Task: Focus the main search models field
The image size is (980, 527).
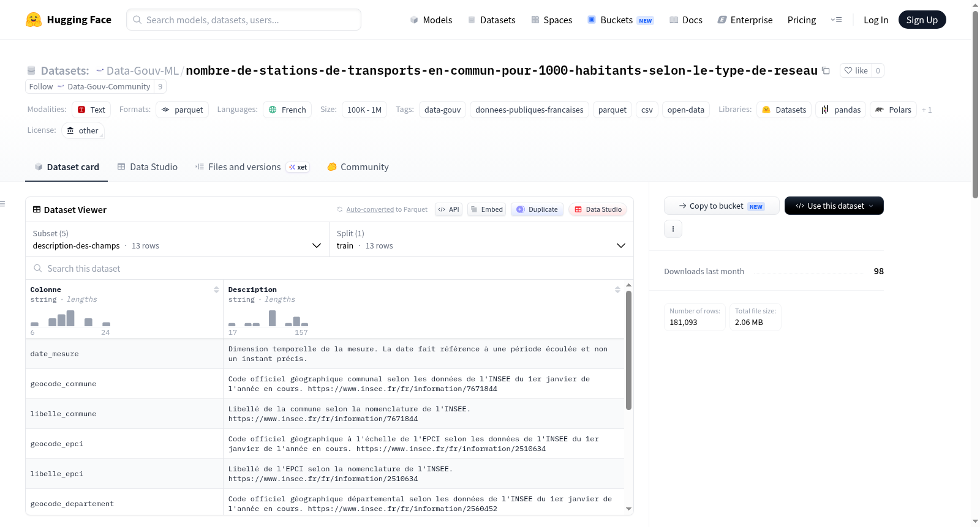Action: [x=244, y=20]
